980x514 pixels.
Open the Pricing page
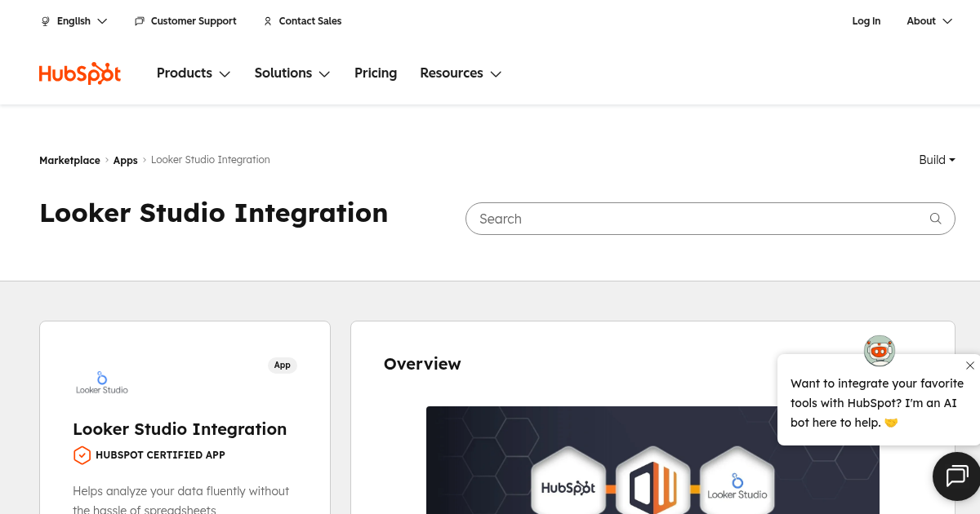[376, 73]
